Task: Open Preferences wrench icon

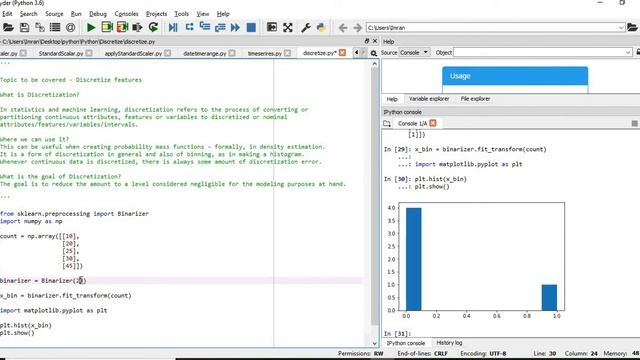Action: [x=305, y=28]
